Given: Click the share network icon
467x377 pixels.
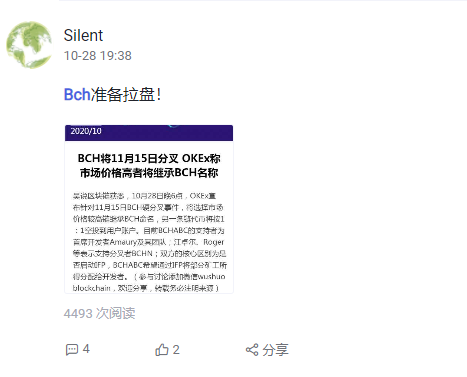Looking at the screenshot, I should (252, 350).
